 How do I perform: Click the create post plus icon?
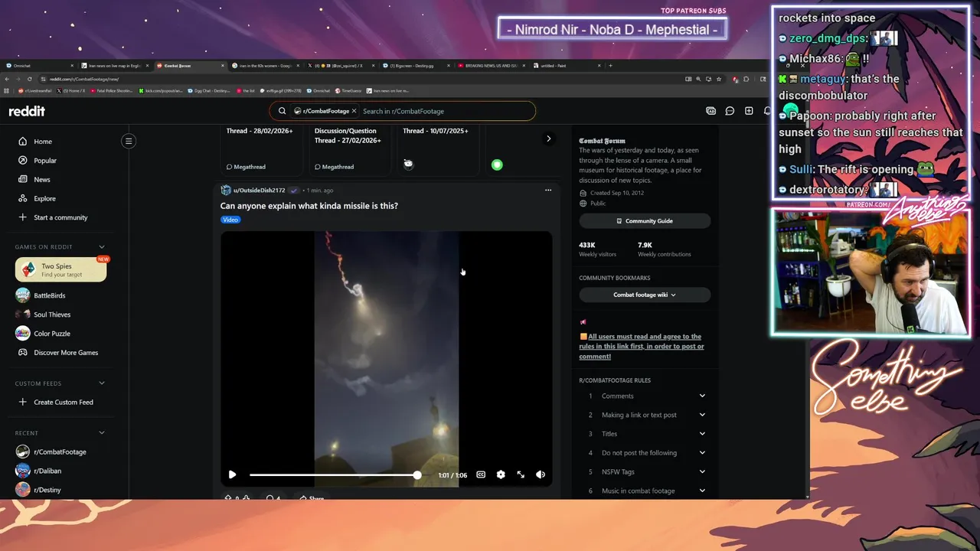(x=749, y=111)
